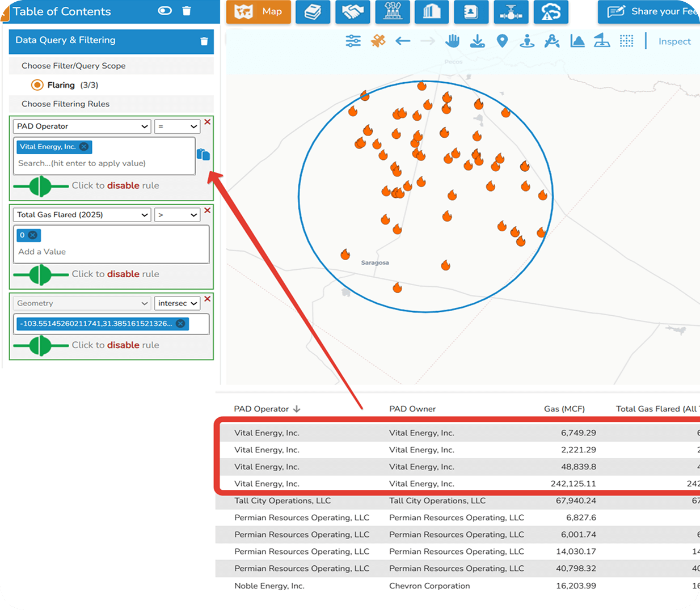Click the Gas (MCF) column header

click(564, 409)
